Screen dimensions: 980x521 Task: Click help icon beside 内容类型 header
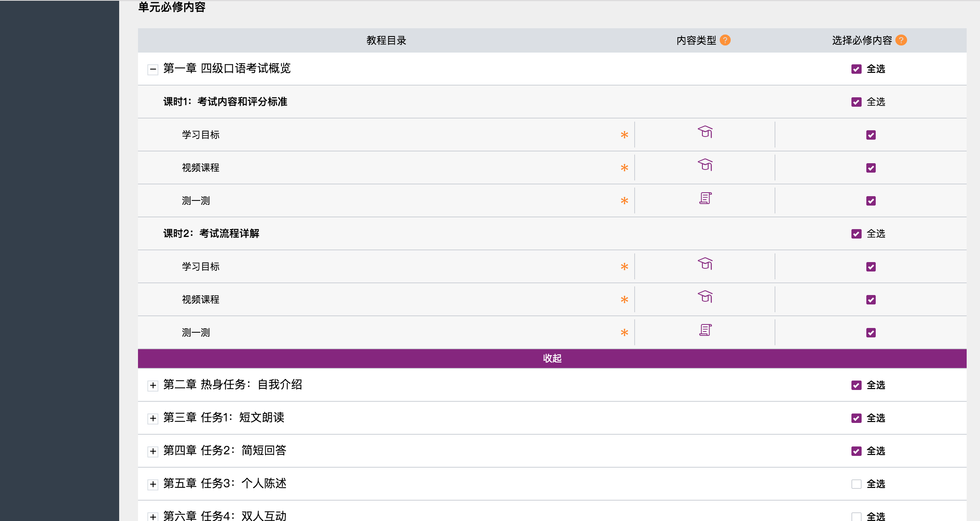[725, 40]
